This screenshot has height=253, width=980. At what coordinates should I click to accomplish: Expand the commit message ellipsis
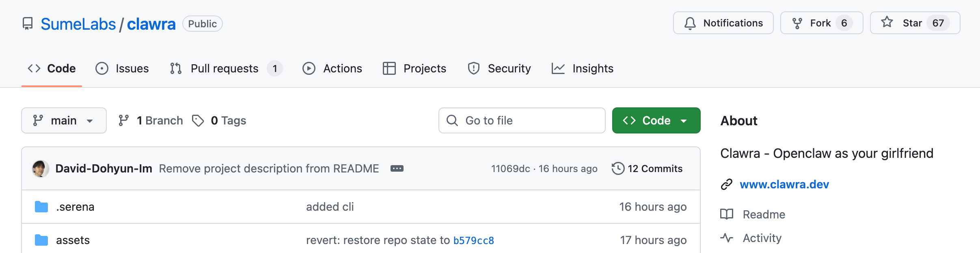pyautogui.click(x=397, y=168)
